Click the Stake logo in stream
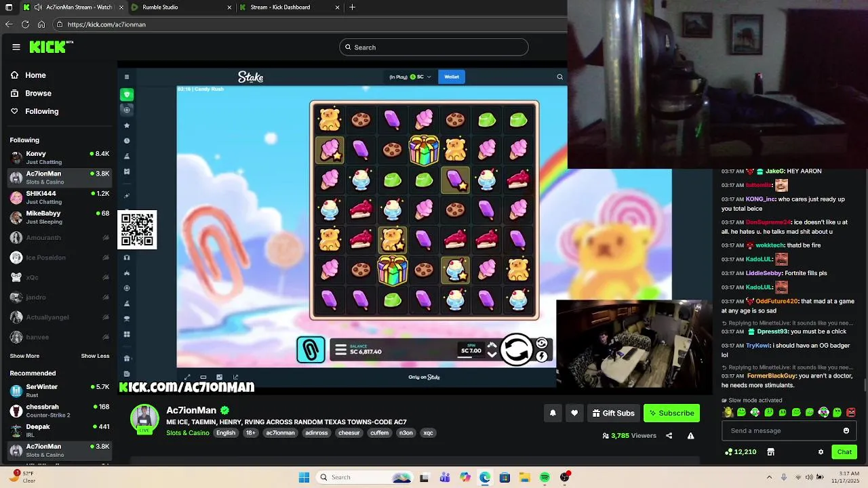Image resolution: width=868 pixels, height=488 pixels. tap(250, 77)
